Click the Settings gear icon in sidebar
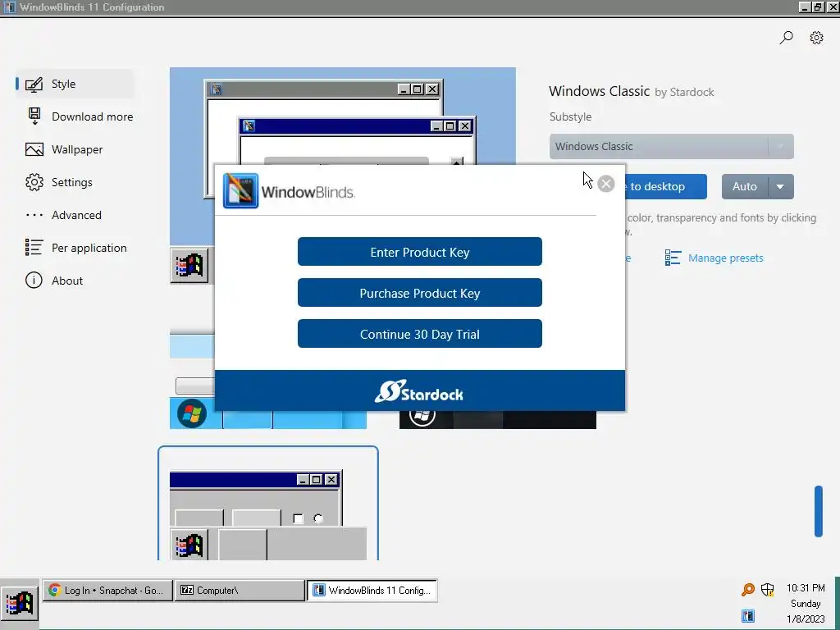Image resolution: width=840 pixels, height=630 pixels. coord(34,182)
